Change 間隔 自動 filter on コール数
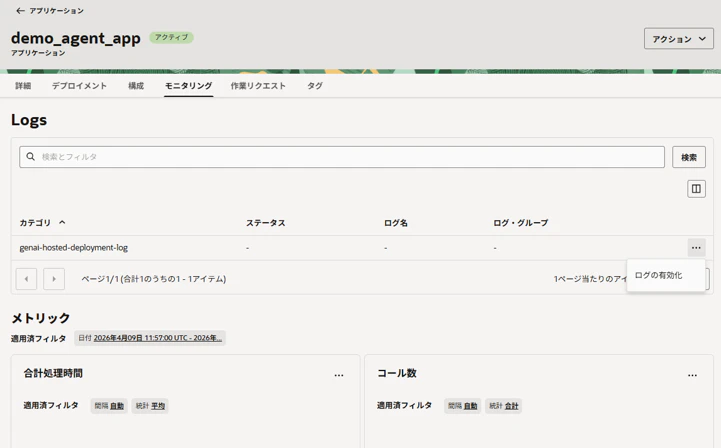This screenshot has width=721, height=448. [463, 406]
